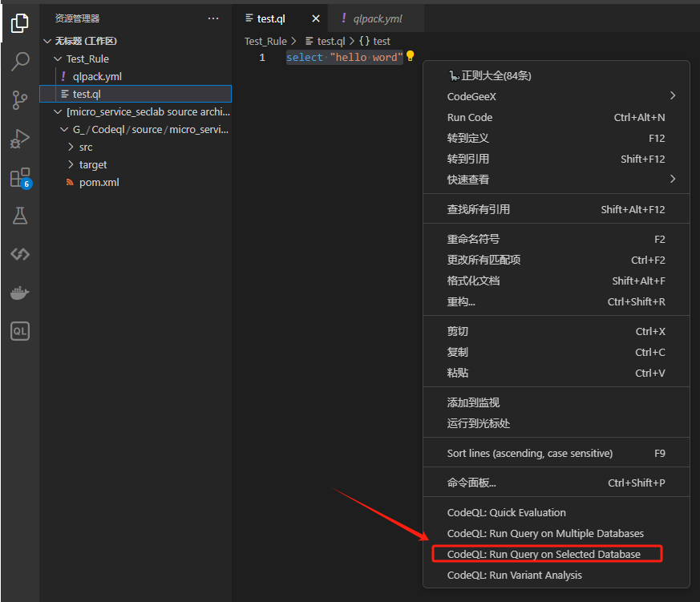
Task: Choose 转到定义 from context menu
Action: (x=556, y=138)
